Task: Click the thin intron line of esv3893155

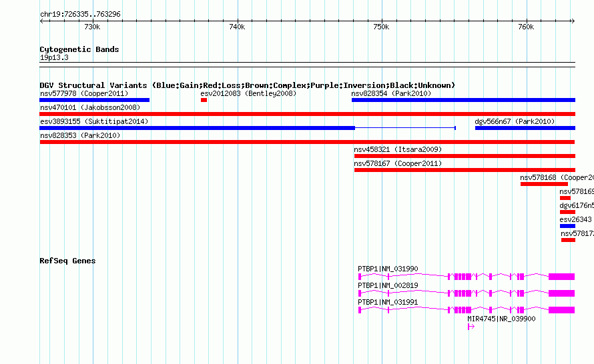Action: 405,128
